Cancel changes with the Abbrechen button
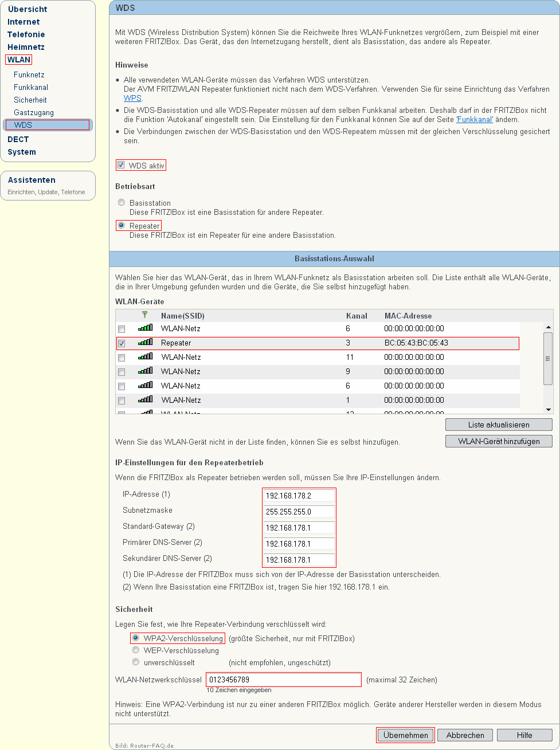 465,735
